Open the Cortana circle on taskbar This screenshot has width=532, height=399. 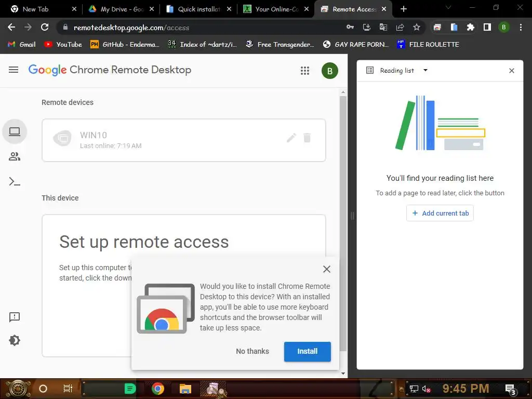pyautogui.click(x=43, y=389)
